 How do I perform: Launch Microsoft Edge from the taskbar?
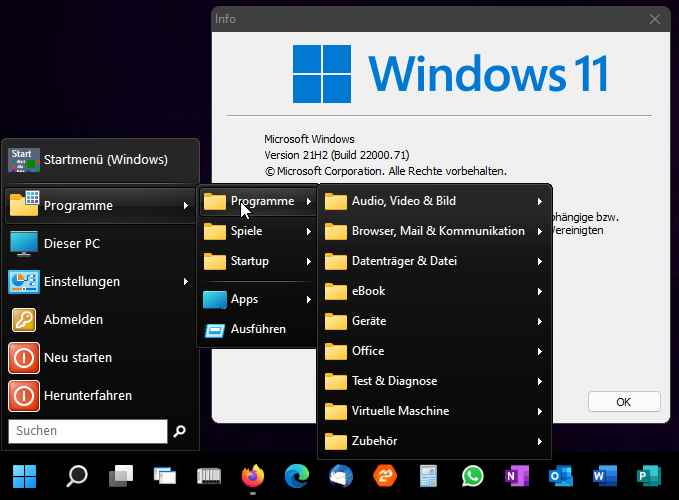click(x=297, y=476)
